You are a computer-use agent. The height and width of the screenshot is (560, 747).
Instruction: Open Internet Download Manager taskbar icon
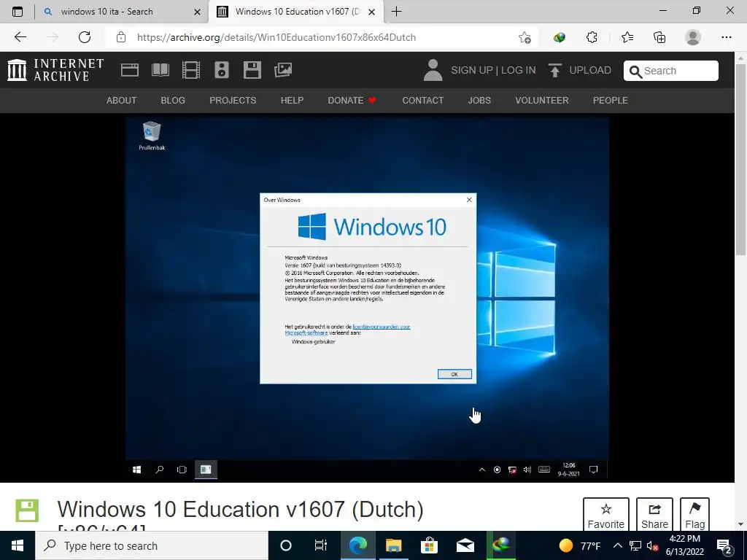(500, 545)
